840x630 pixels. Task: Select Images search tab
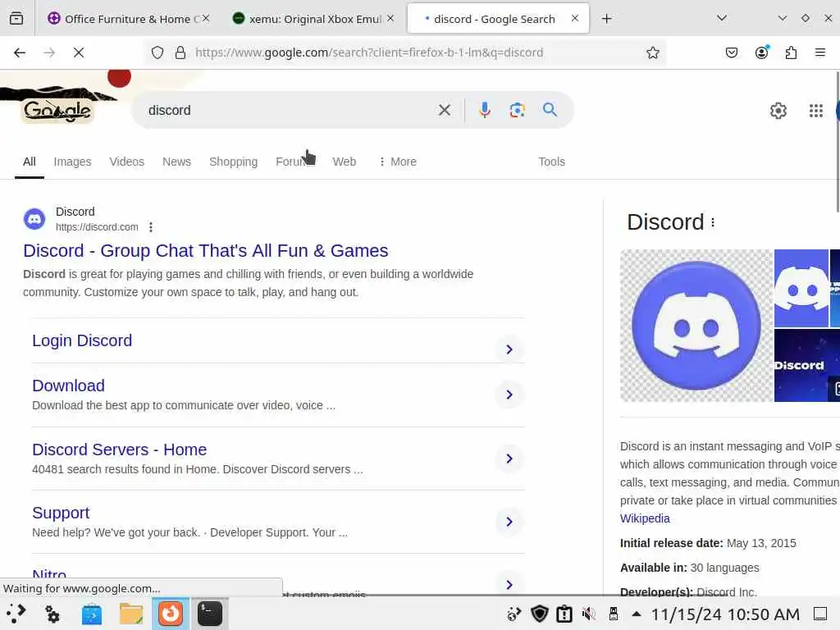point(72,162)
